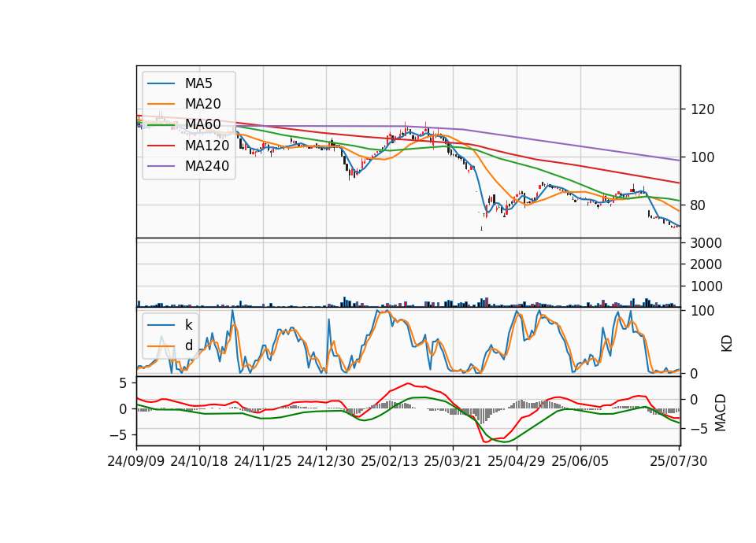Click the 25/07/30 date label
This screenshot has width=756, height=543.
click(x=679, y=461)
